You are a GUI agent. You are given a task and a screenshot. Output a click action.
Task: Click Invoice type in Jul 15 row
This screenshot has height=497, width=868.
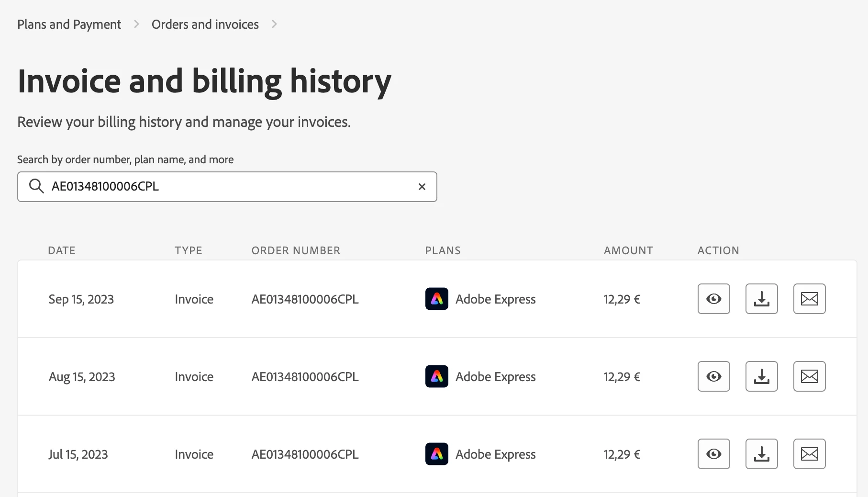[194, 454]
